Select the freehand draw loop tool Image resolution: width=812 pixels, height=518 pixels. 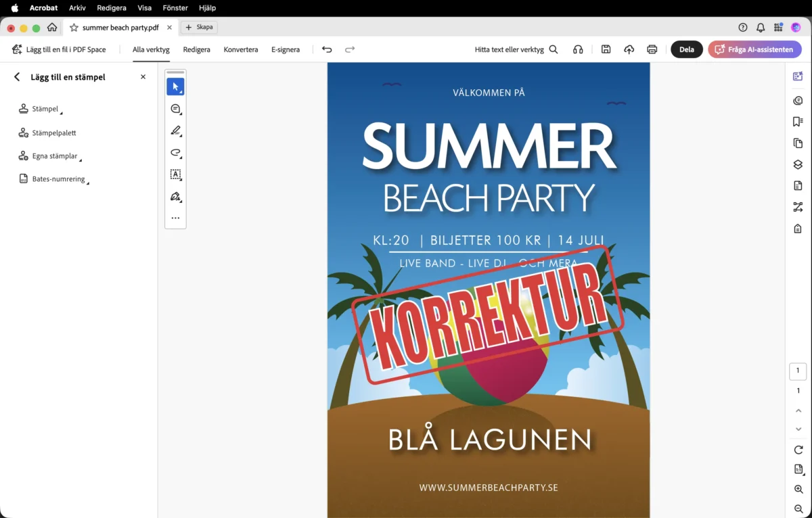pyautogui.click(x=175, y=153)
